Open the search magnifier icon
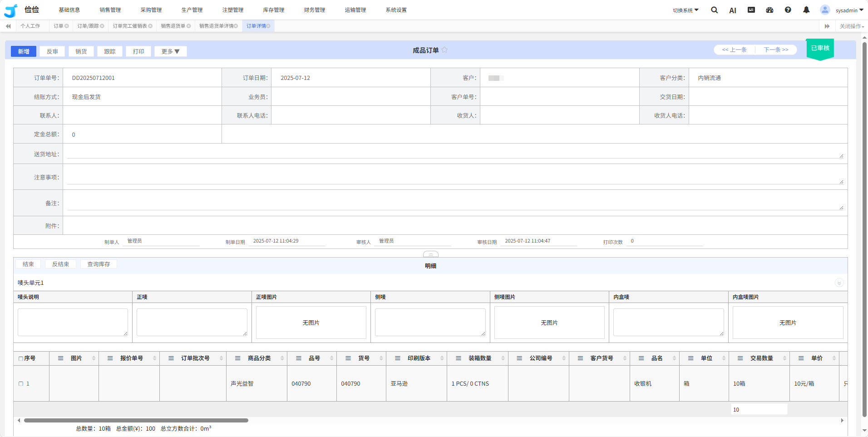868x437 pixels. click(x=714, y=10)
